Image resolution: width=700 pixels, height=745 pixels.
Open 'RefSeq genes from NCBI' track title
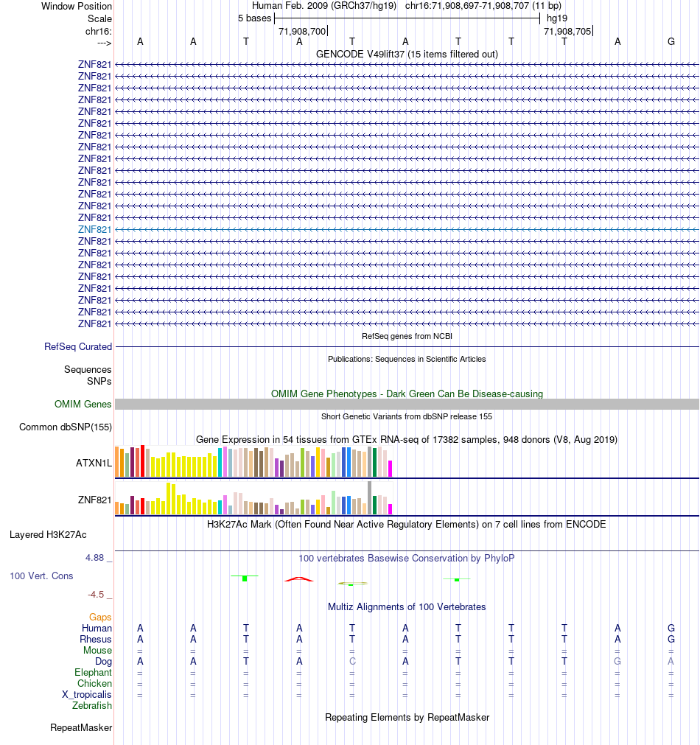point(407,336)
